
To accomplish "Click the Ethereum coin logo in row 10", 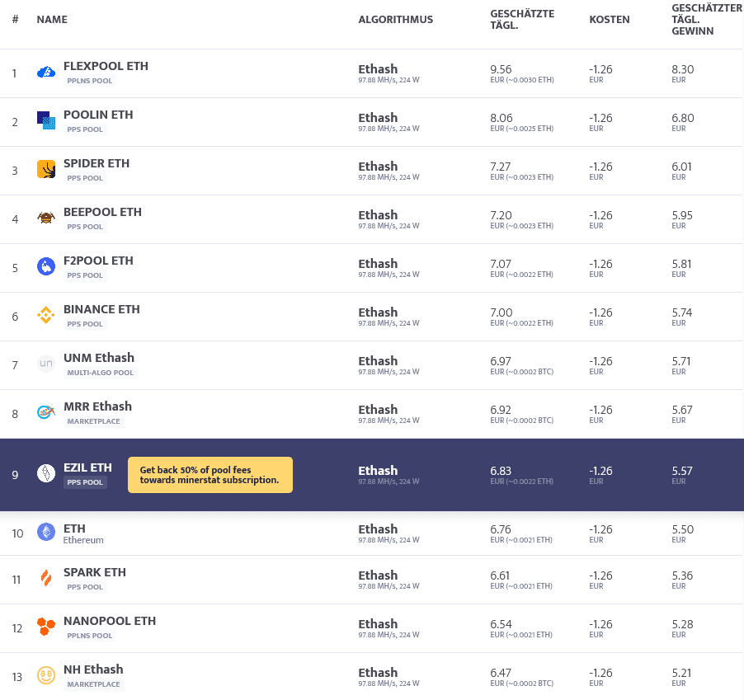I will point(46,532).
